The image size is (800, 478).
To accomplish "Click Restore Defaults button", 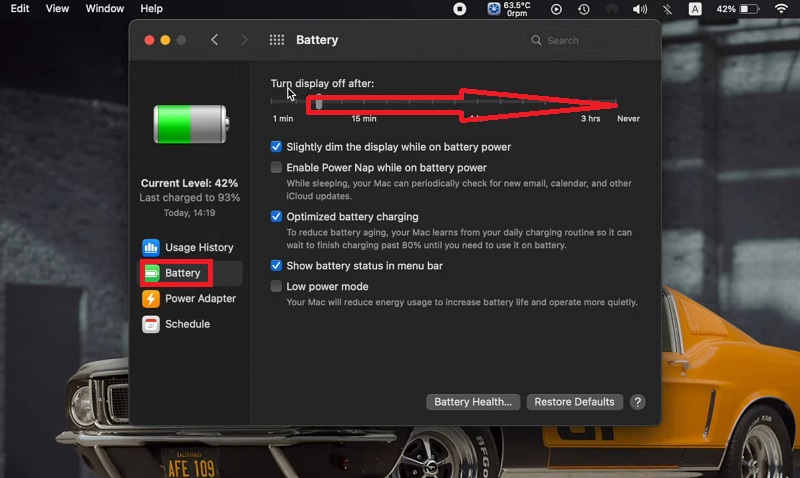I will [x=574, y=402].
